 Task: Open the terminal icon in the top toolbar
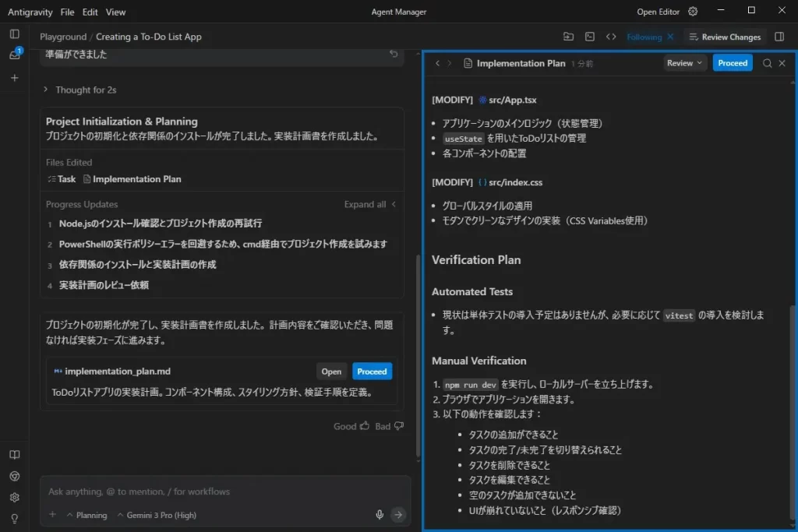coord(590,37)
